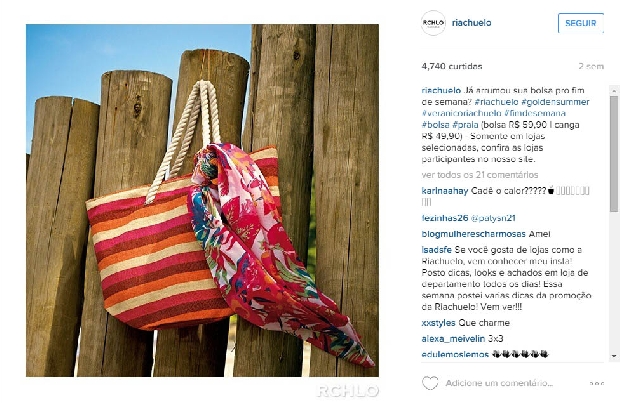Open the xxstyles commenter profile

(439, 322)
